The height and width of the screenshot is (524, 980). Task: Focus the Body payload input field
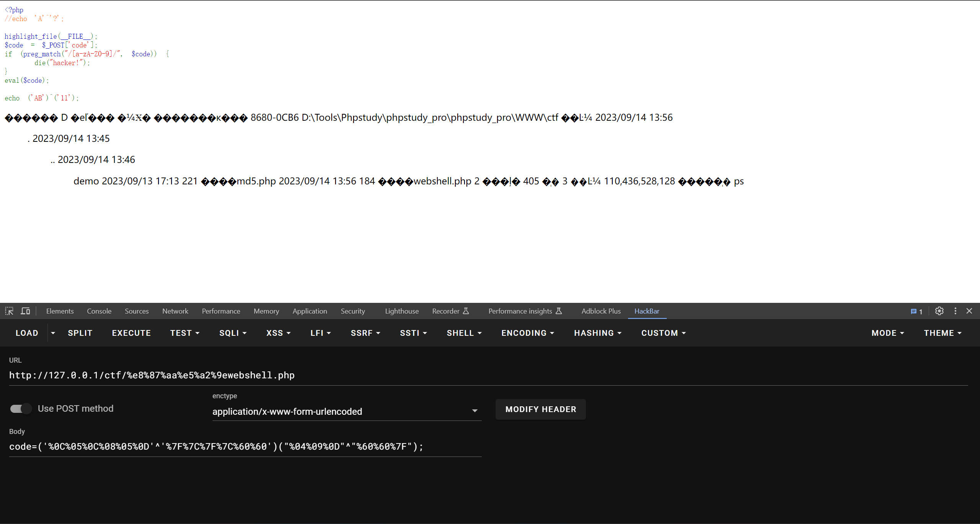245,447
